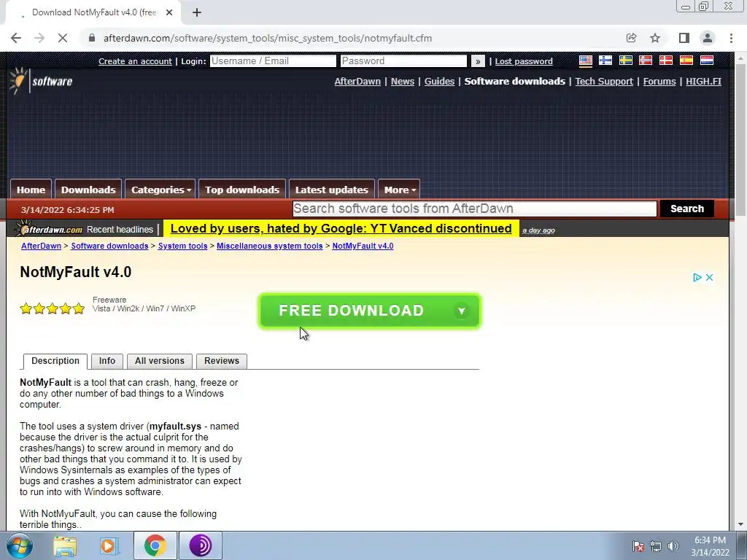Open the Windows Start menu
Viewport: 747px width, 560px height.
click(19, 545)
